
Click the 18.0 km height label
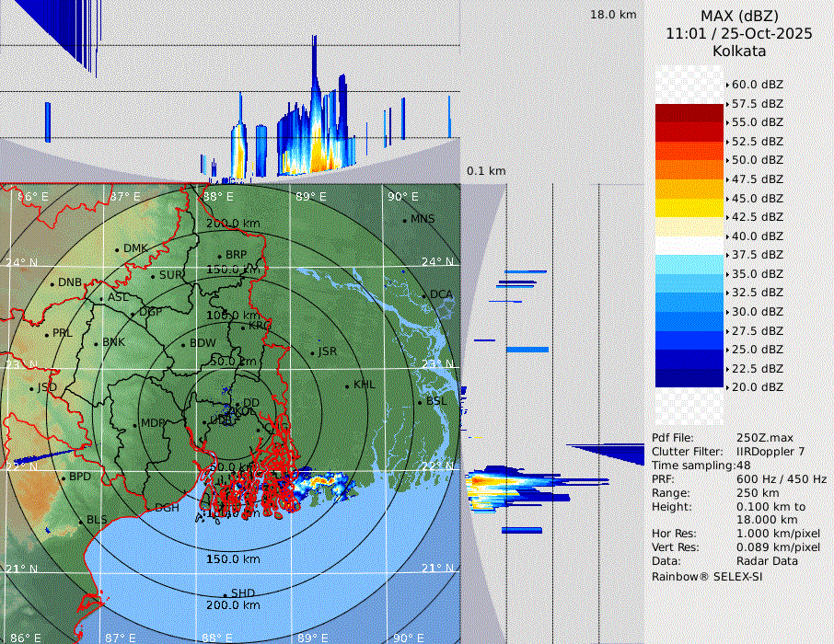[x=613, y=15]
